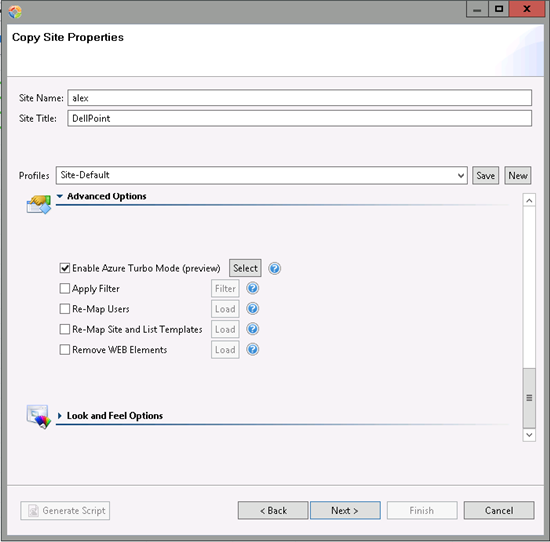This screenshot has width=550, height=542.
Task: Uncheck Enable Azure Turbo Mode checkbox
Action: click(65, 268)
